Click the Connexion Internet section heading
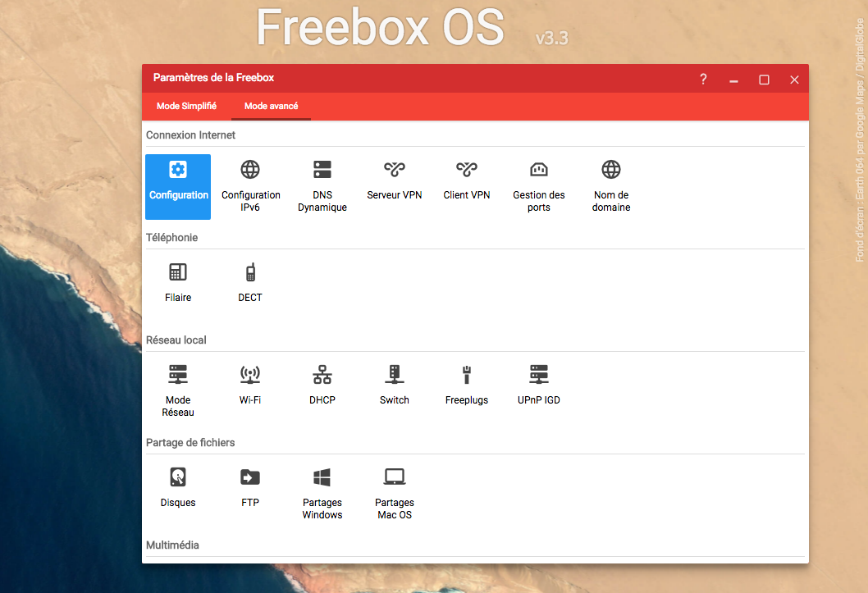 pos(190,135)
